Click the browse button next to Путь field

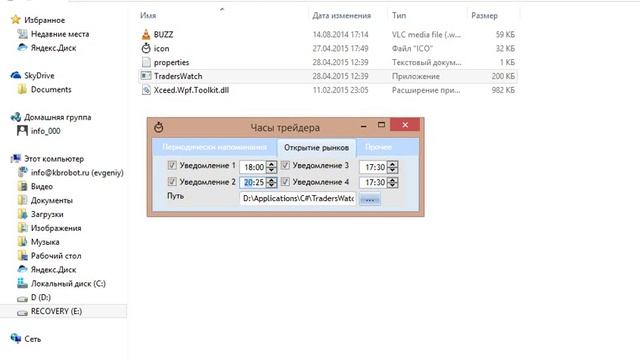point(370,199)
